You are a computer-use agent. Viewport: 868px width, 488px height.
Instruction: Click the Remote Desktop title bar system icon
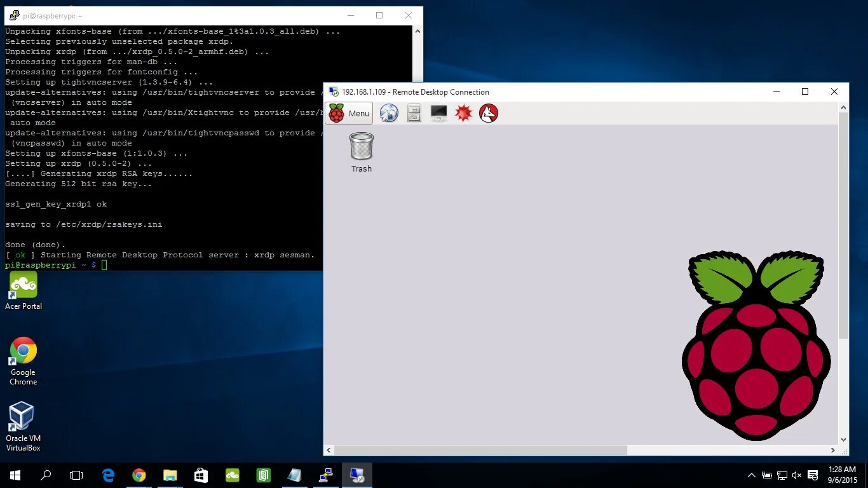(333, 91)
